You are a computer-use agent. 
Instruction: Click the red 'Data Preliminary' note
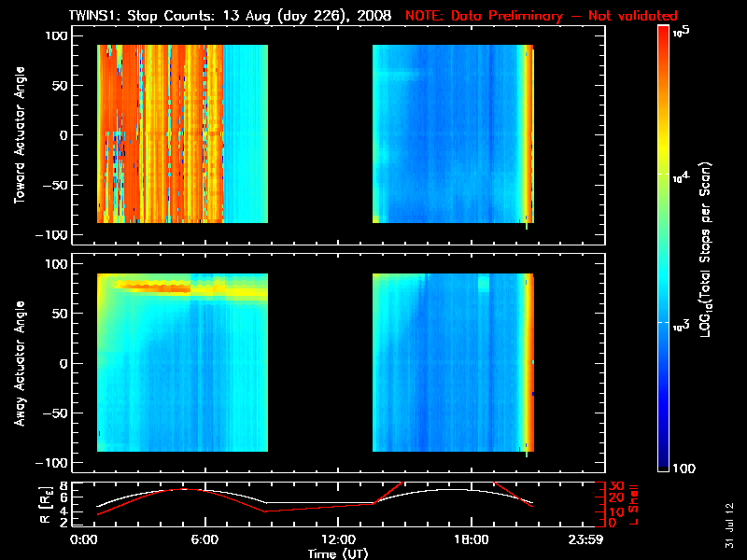[542, 16]
